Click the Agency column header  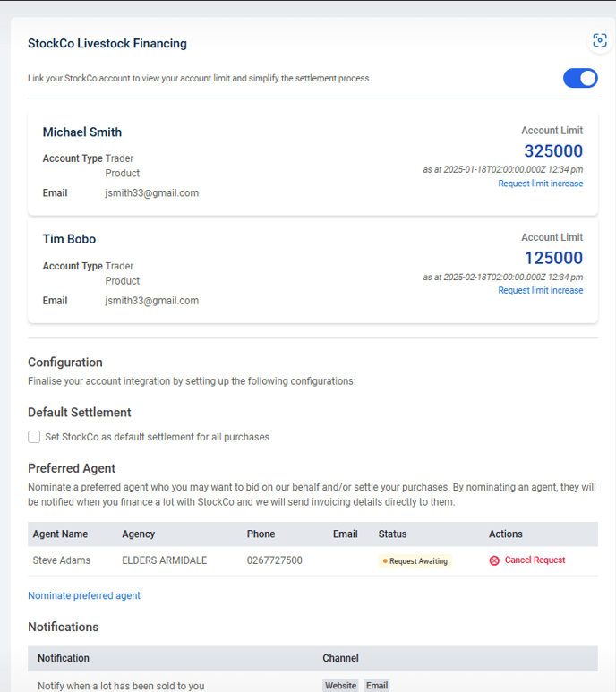click(138, 534)
